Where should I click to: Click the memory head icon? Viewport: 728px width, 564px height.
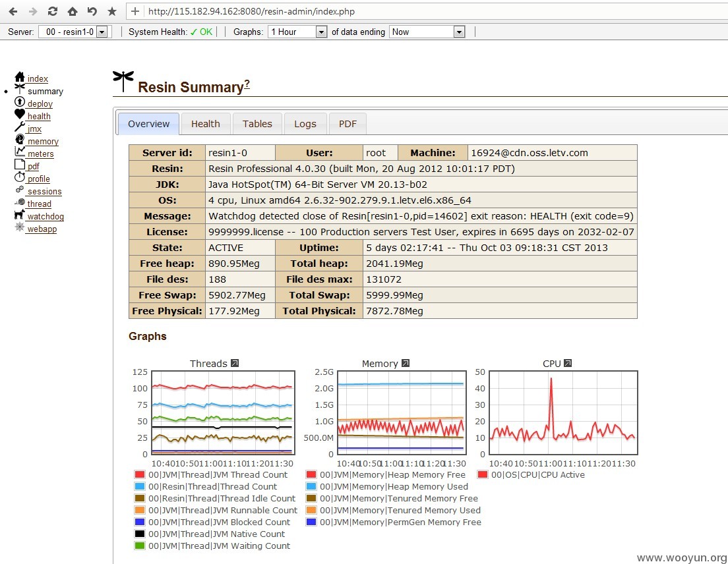(20, 139)
